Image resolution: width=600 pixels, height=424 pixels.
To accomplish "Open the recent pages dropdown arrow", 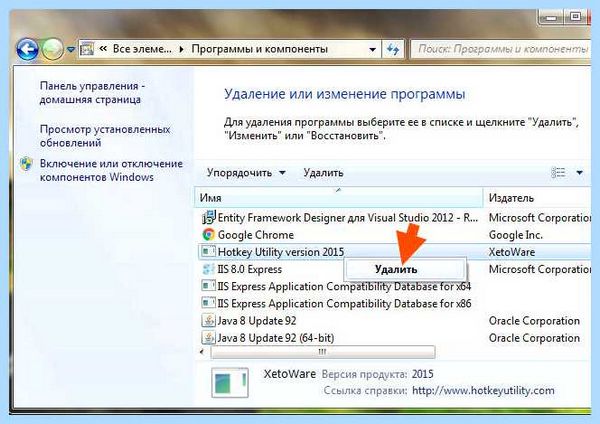I will [x=71, y=49].
